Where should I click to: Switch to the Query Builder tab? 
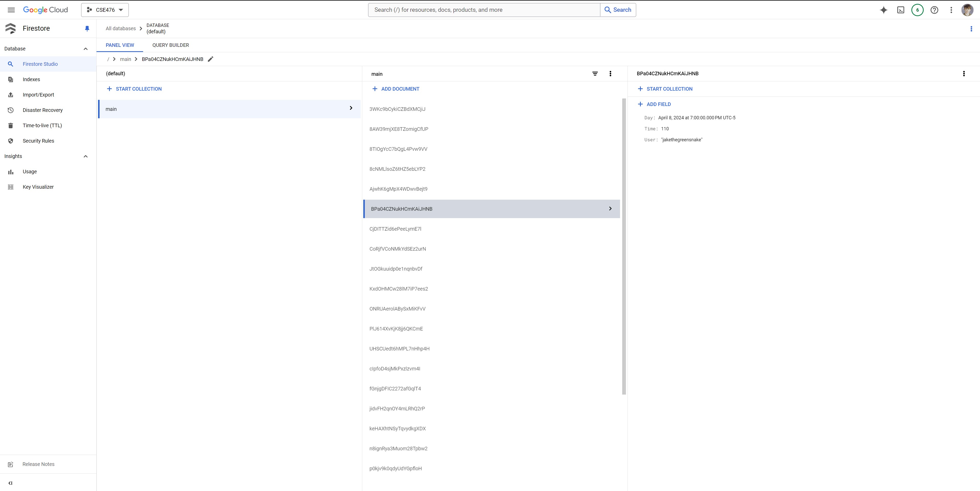tap(171, 45)
